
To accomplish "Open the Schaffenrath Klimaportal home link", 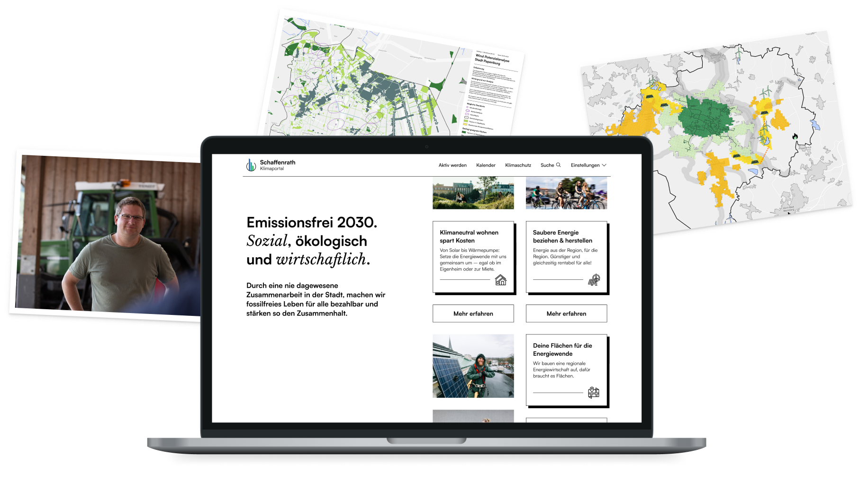I will click(x=271, y=165).
